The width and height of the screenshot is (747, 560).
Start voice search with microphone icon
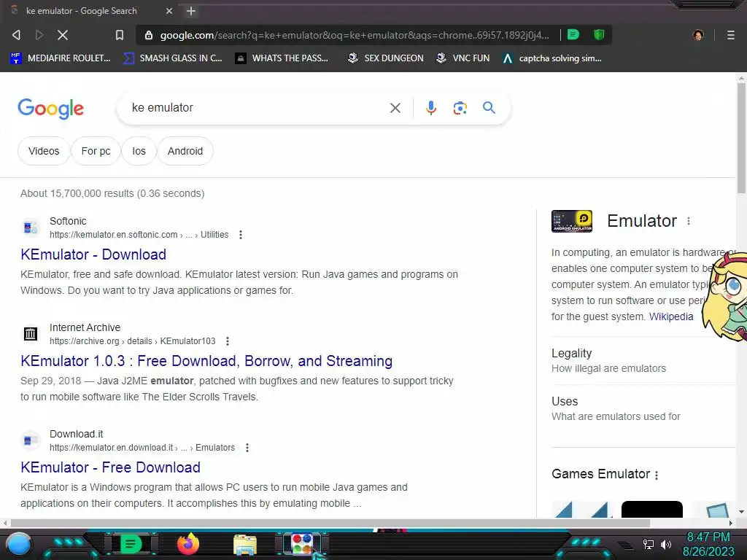430,108
